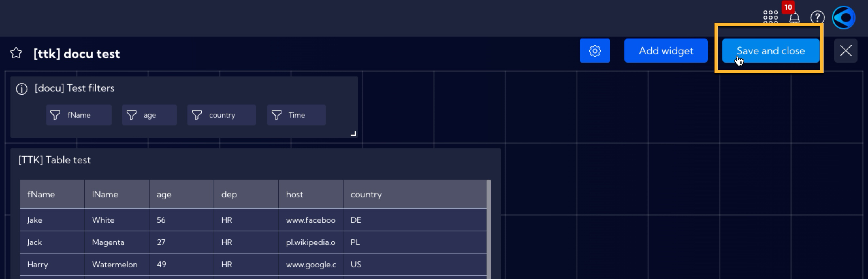Select the cell 'Jake'
This screenshot has height=279, width=868.
[x=52, y=220]
